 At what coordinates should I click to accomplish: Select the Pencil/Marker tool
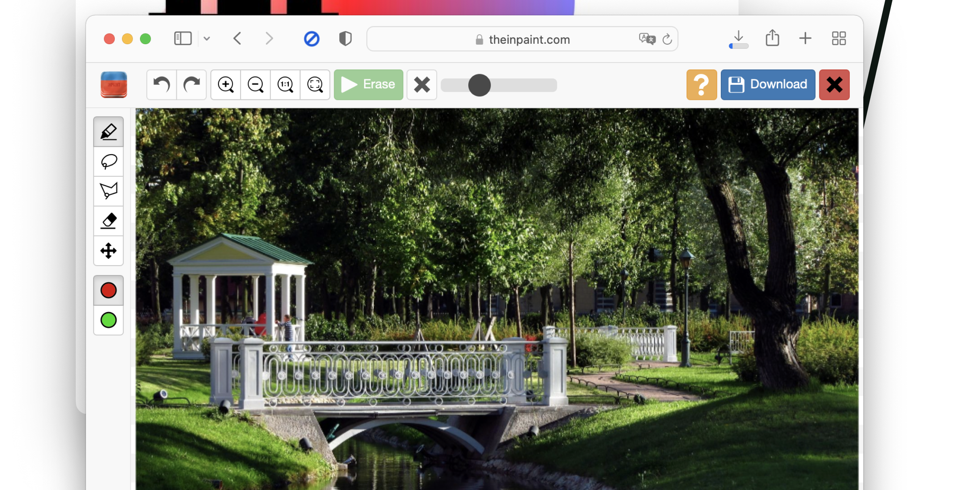coord(109,131)
